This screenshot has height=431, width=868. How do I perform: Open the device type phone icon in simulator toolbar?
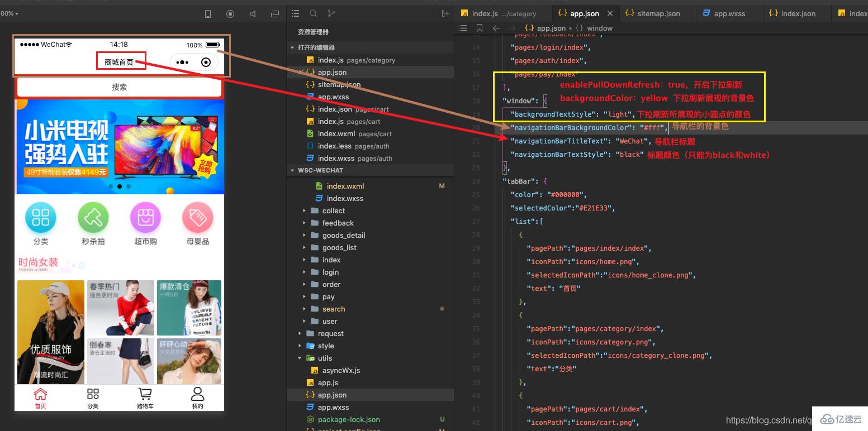(208, 14)
